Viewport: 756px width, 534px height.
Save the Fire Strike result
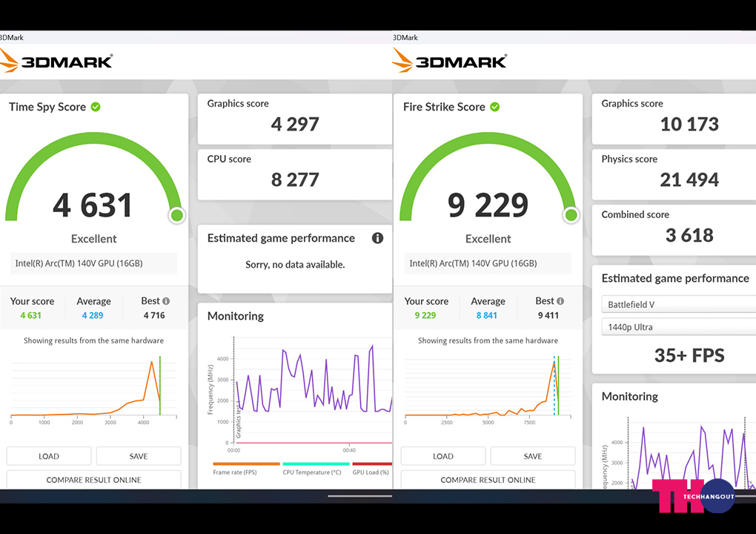533,456
